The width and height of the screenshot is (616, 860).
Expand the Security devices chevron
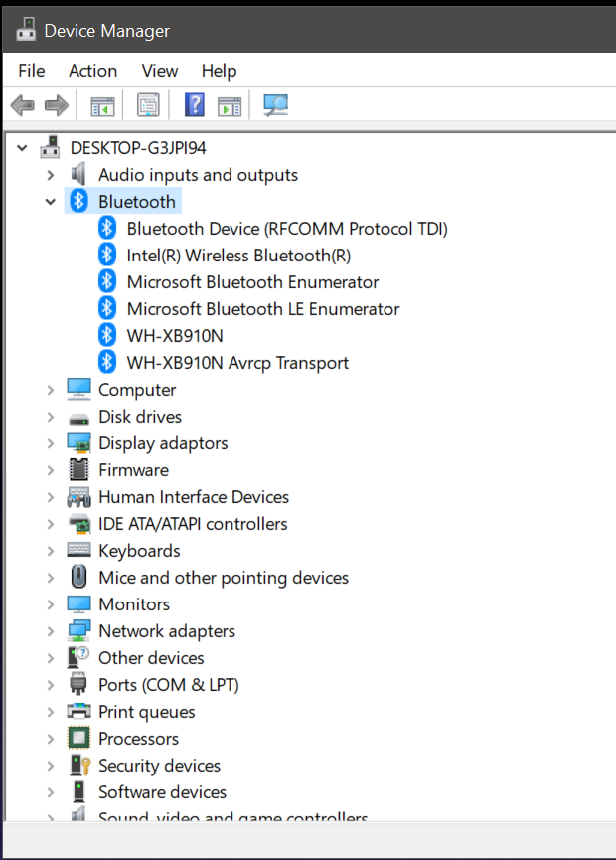coord(51,766)
